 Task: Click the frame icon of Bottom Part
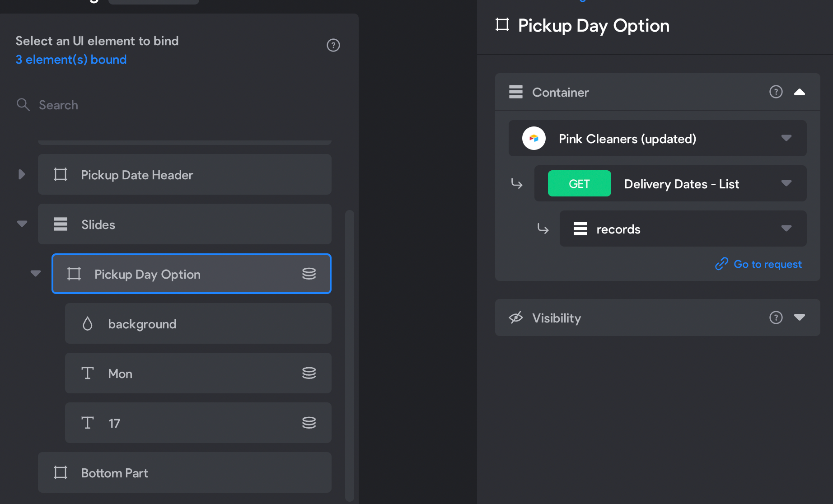click(61, 472)
